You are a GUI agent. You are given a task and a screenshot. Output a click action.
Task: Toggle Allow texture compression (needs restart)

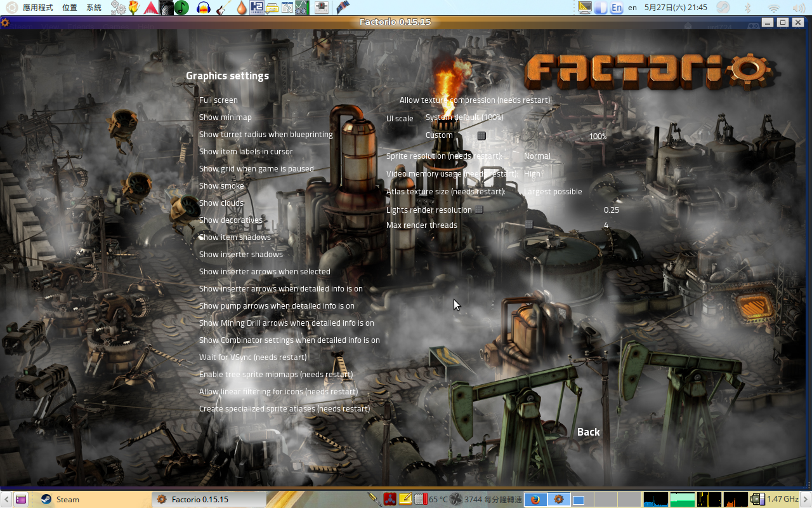click(475, 100)
